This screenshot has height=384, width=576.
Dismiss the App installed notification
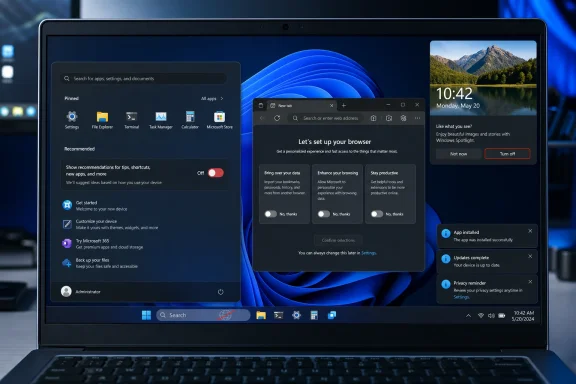pos(530,231)
